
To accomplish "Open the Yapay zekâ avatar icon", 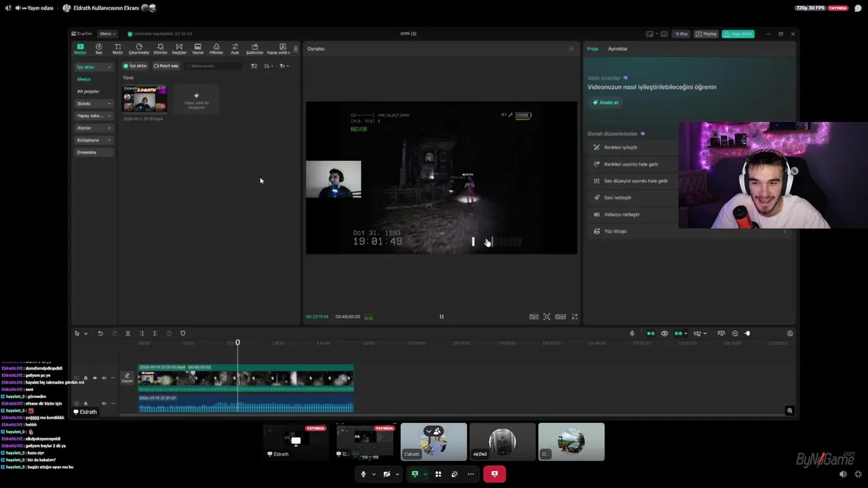I will pos(278,49).
